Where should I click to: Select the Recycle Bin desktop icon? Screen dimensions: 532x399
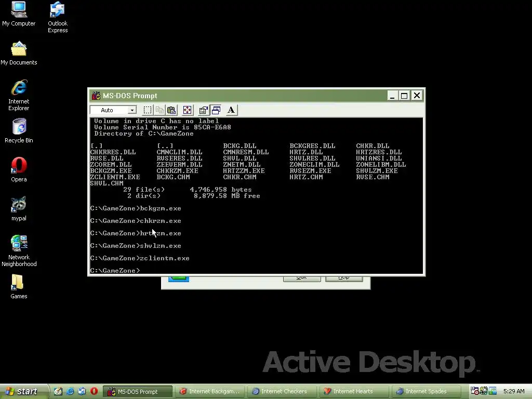pyautogui.click(x=19, y=130)
